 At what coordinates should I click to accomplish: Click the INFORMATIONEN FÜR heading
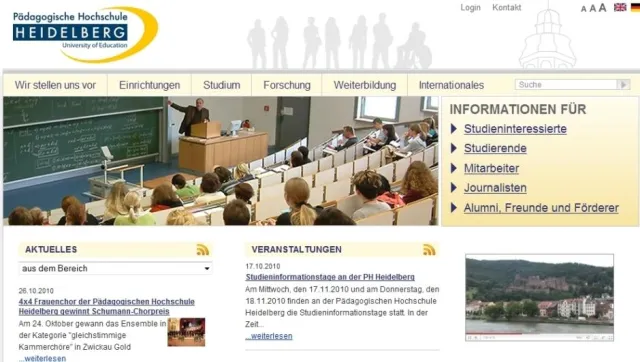pyautogui.click(x=518, y=109)
